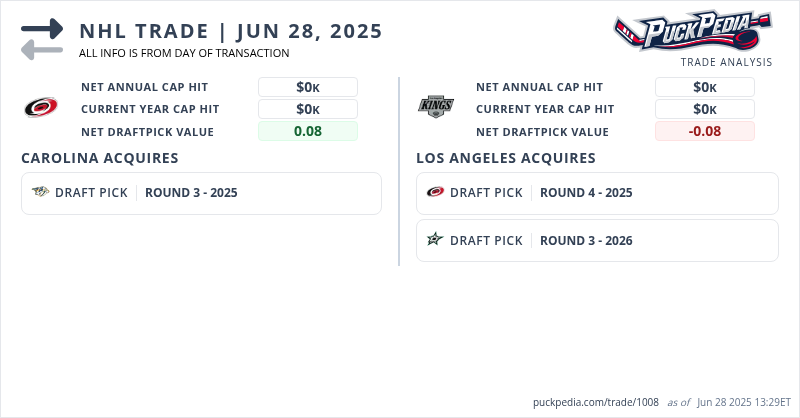
Task: Click Los Angeles' Net Annual Cap Hit value
Action: [705, 87]
